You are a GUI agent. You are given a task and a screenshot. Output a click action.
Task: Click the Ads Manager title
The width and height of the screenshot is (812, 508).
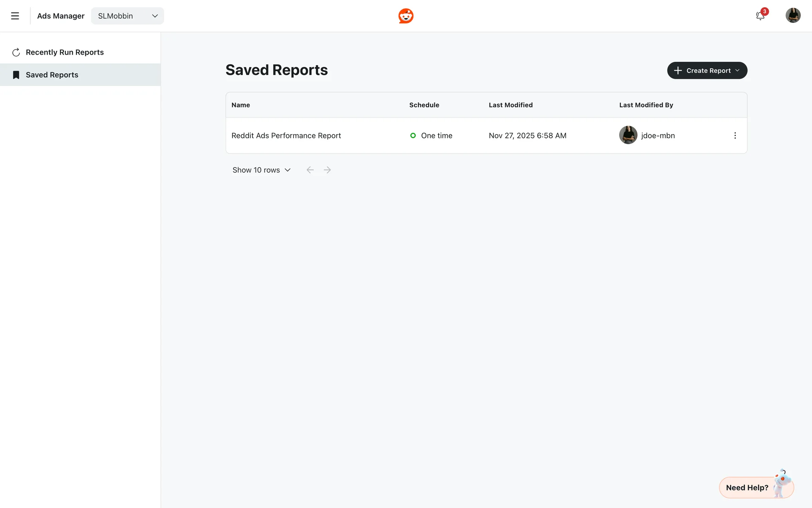pyautogui.click(x=61, y=16)
